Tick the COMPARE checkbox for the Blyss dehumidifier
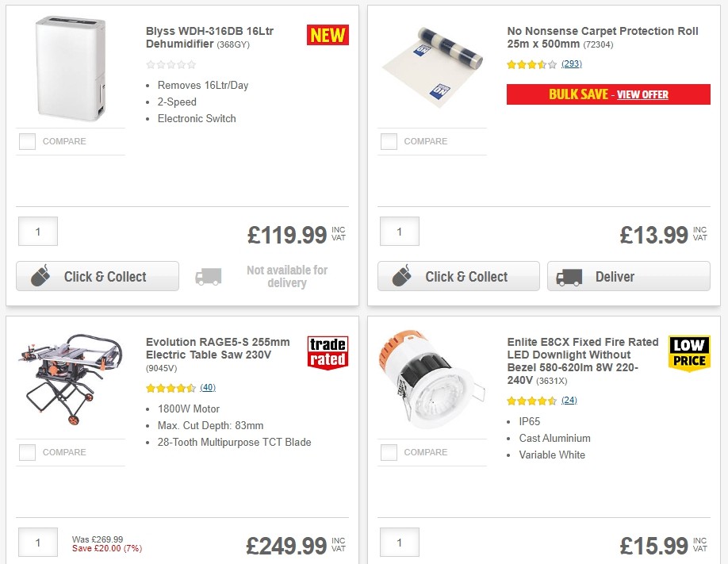 [27, 141]
